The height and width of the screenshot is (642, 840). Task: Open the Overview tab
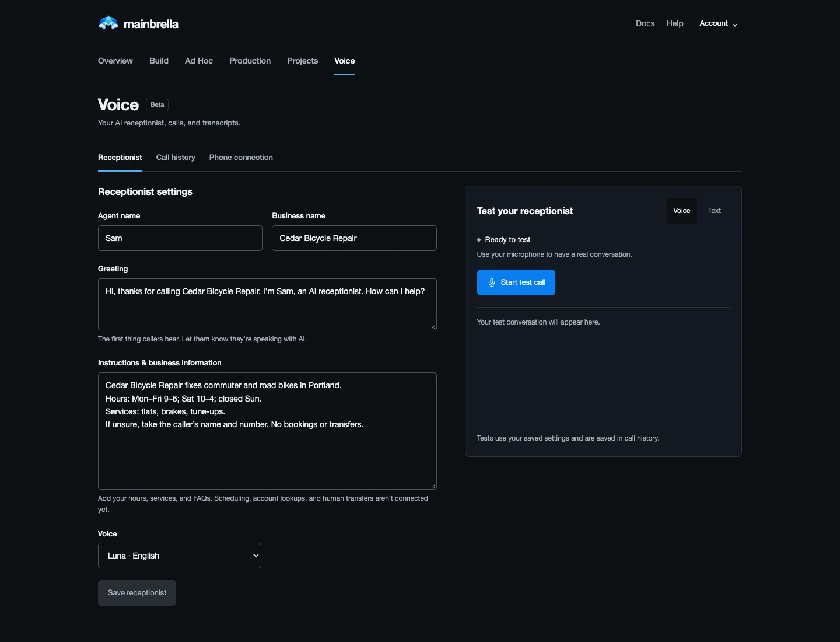click(x=116, y=61)
